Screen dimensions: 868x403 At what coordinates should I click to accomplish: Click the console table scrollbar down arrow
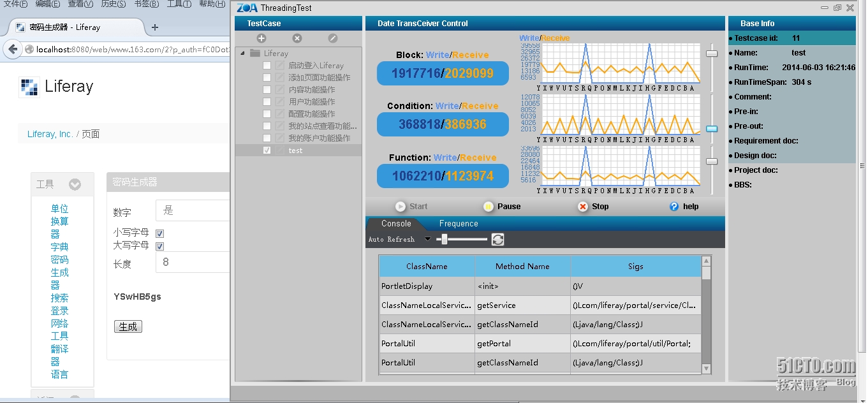click(x=706, y=369)
